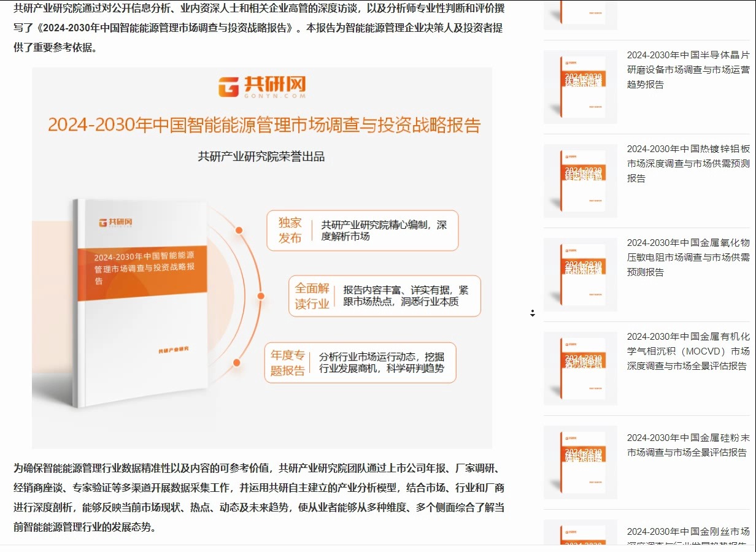Click the paragraph beginning 共研产业研究院通过对公开信息分析
Screen dimensions: 756x552
pos(259,28)
